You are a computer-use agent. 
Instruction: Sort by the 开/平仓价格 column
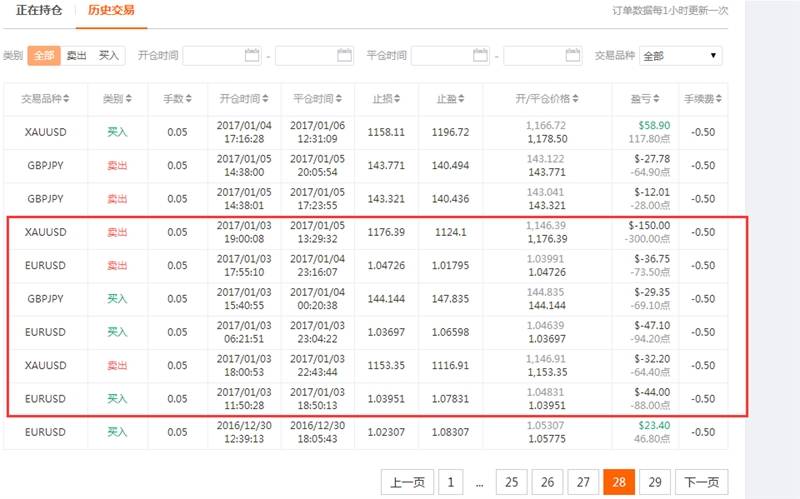[547, 99]
